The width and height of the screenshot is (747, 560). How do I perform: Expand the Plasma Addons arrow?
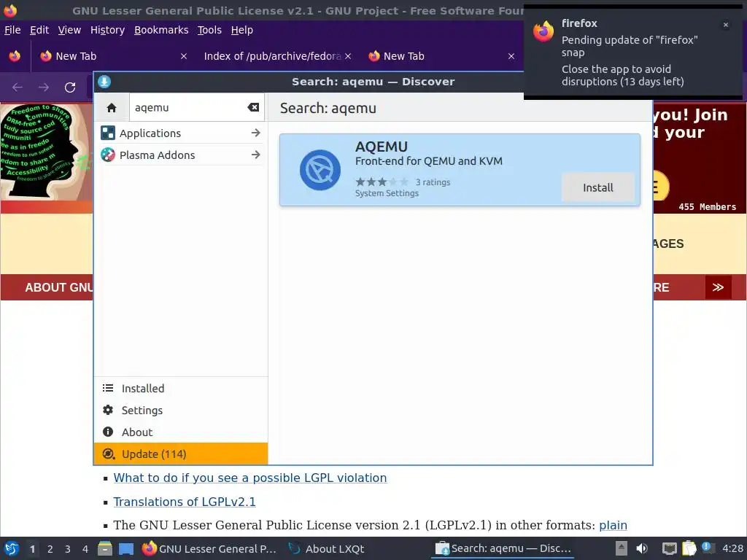pyautogui.click(x=256, y=155)
